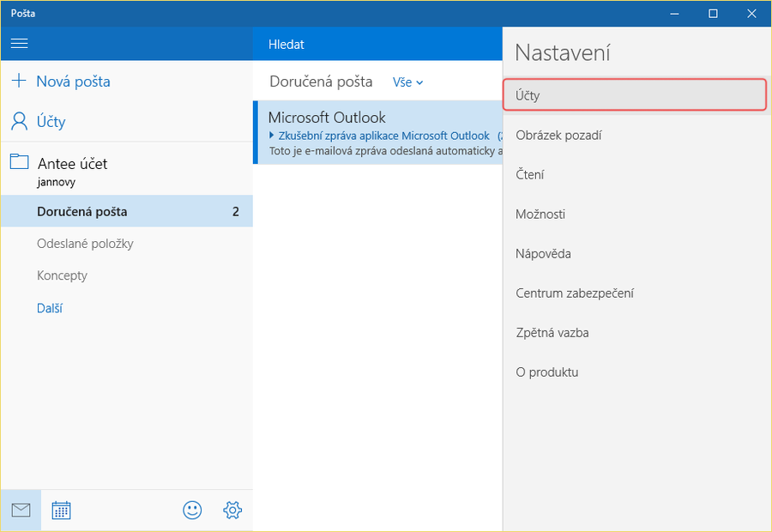
Task: Select Účty in the Nastavení panel
Action: (x=634, y=95)
